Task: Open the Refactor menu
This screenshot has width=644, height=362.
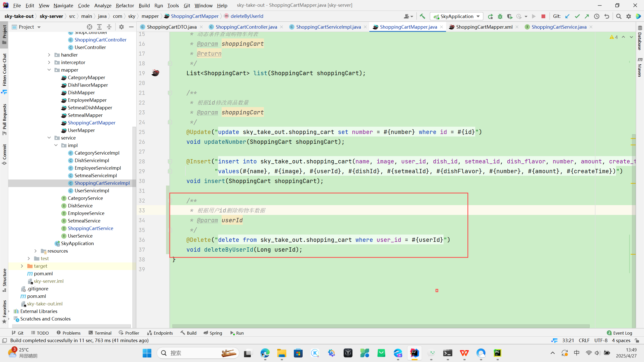Action: coord(125,5)
